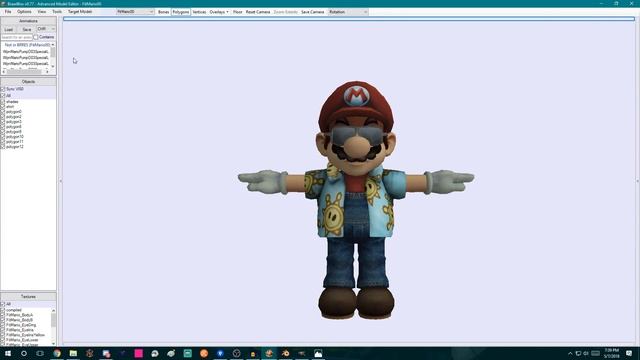Screen dimensions: 640x360
Task: Collapse the Textures panel header
Action: (28, 297)
